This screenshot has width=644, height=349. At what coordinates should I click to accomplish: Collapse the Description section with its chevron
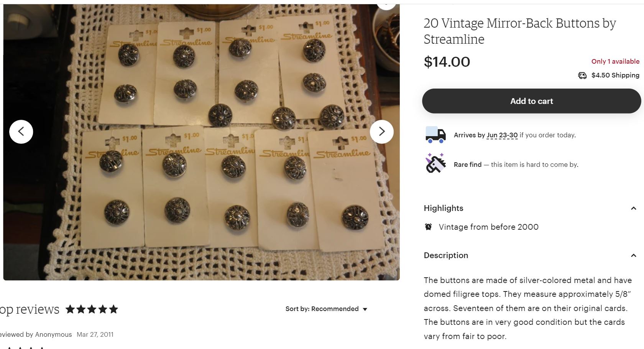pyautogui.click(x=633, y=255)
